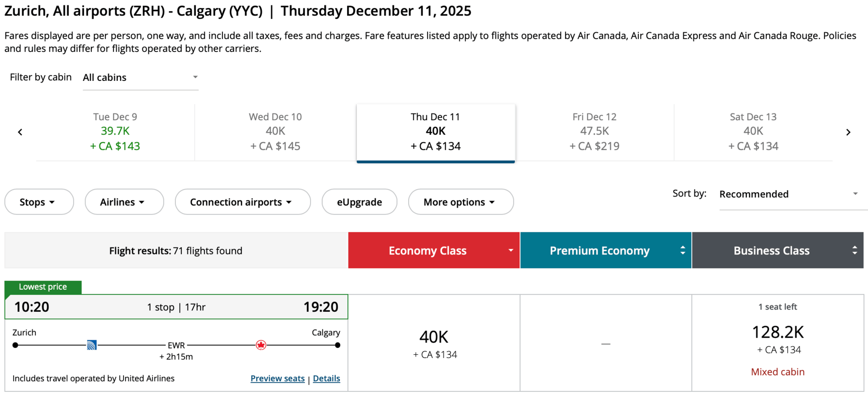Click the previous dates left arrow
Viewport: 868px width, 395px height.
(x=20, y=132)
